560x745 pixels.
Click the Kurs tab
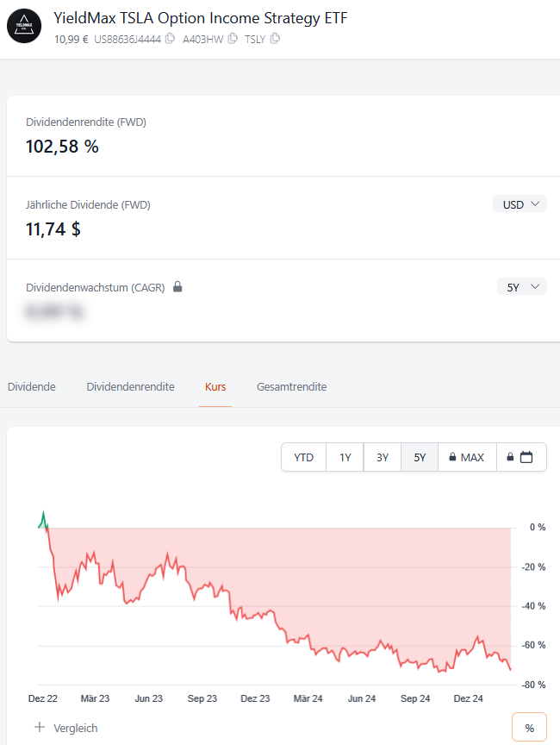pos(215,387)
